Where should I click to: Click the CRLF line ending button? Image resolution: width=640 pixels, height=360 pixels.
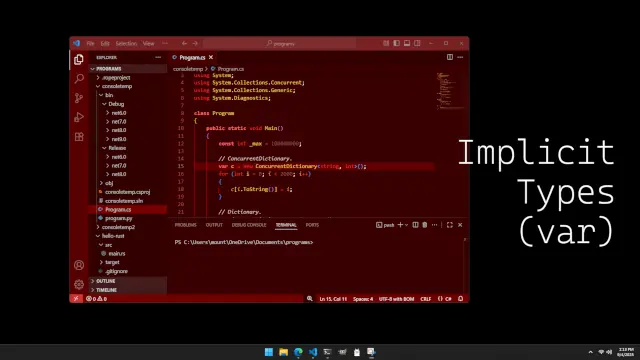click(426, 299)
